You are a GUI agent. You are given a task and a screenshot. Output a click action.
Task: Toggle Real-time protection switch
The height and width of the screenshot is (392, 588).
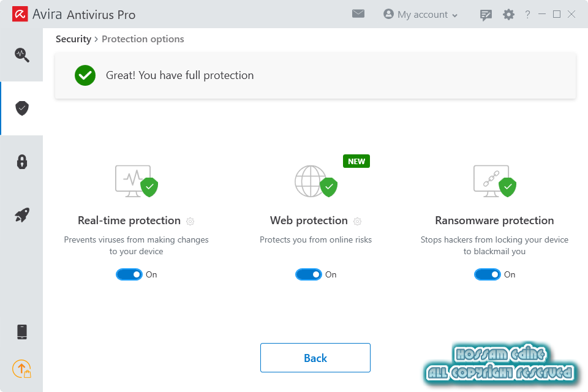[x=129, y=274]
